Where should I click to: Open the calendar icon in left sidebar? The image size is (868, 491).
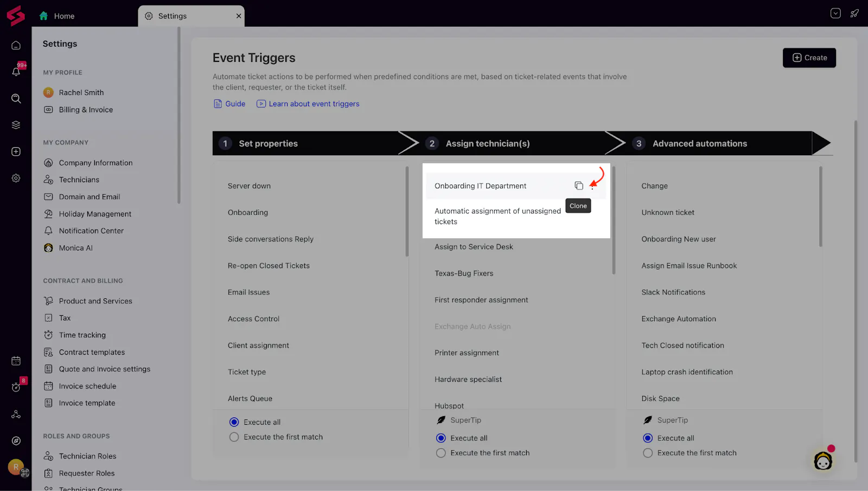coord(16,361)
